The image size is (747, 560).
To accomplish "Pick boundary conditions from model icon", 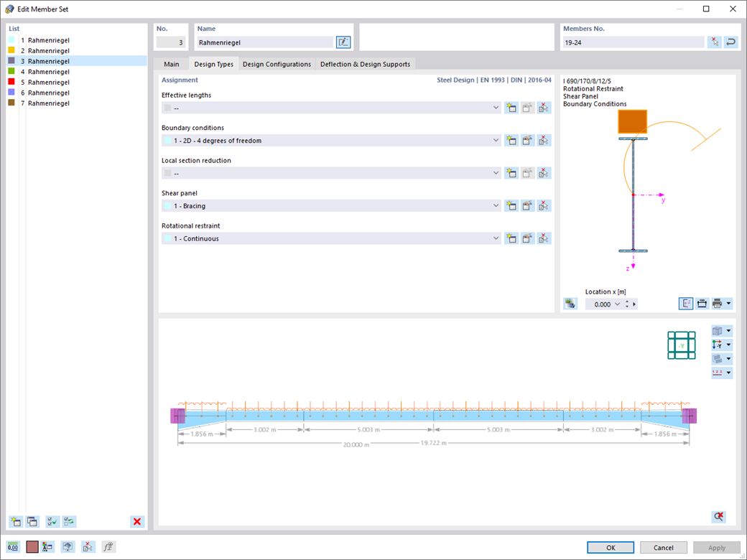I will pyautogui.click(x=544, y=141).
